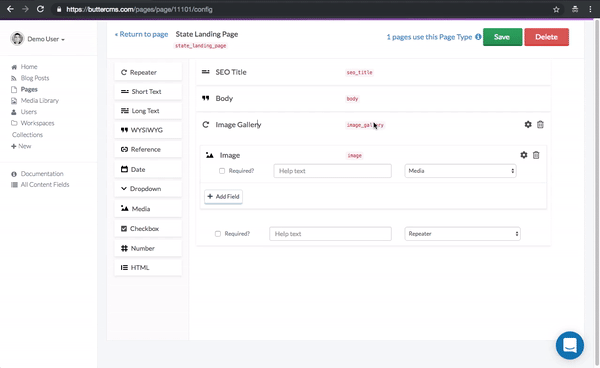Click the RSS icon beside Blog Posts
Viewport: 600px width, 368px height.
(14, 78)
